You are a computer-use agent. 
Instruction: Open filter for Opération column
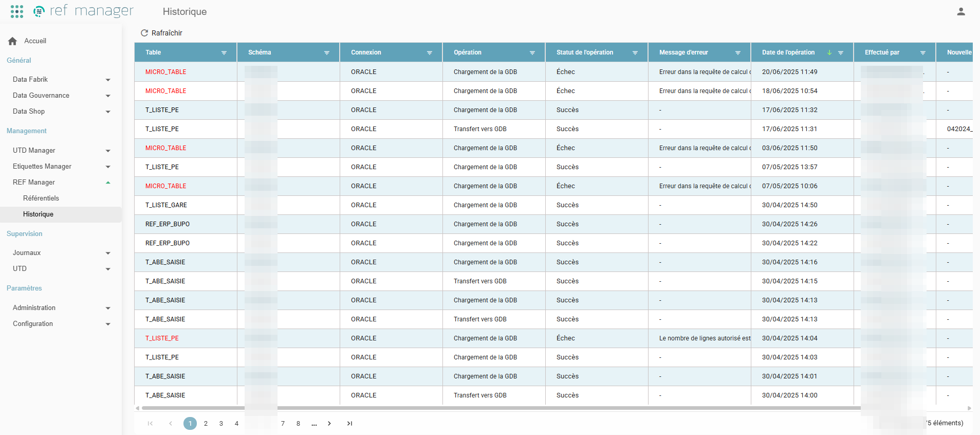coord(532,53)
